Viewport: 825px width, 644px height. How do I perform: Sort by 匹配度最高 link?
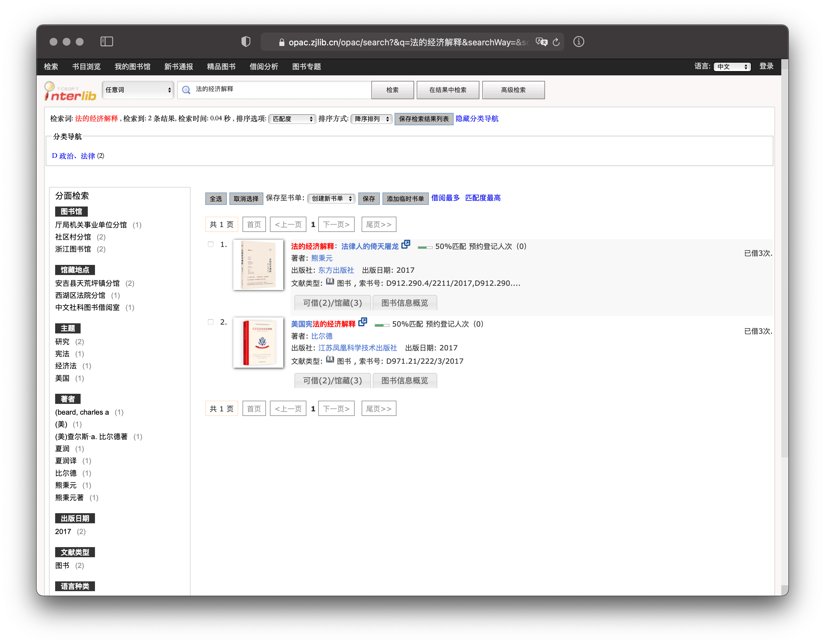pyautogui.click(x=483, y=198)
